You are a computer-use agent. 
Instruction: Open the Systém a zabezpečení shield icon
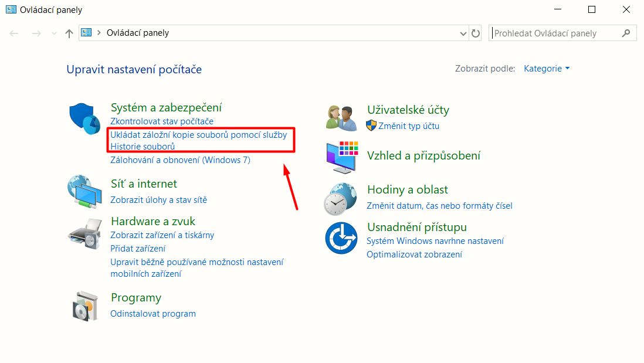(x=85, y=118)
